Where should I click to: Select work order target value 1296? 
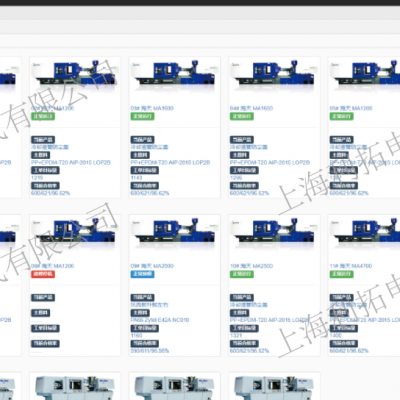(236, 178)
